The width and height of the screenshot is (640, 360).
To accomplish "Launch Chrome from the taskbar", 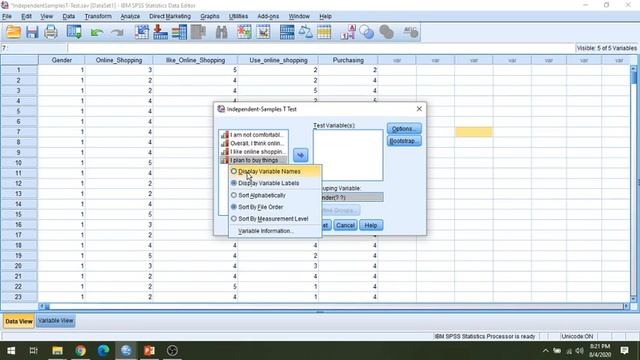I will (x=80, y=351).
